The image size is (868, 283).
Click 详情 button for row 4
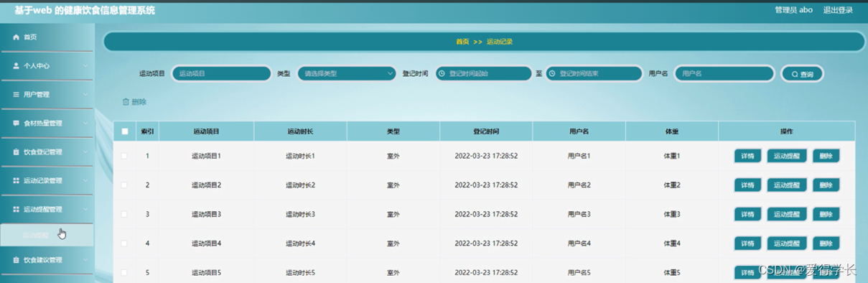coord(747,243)
